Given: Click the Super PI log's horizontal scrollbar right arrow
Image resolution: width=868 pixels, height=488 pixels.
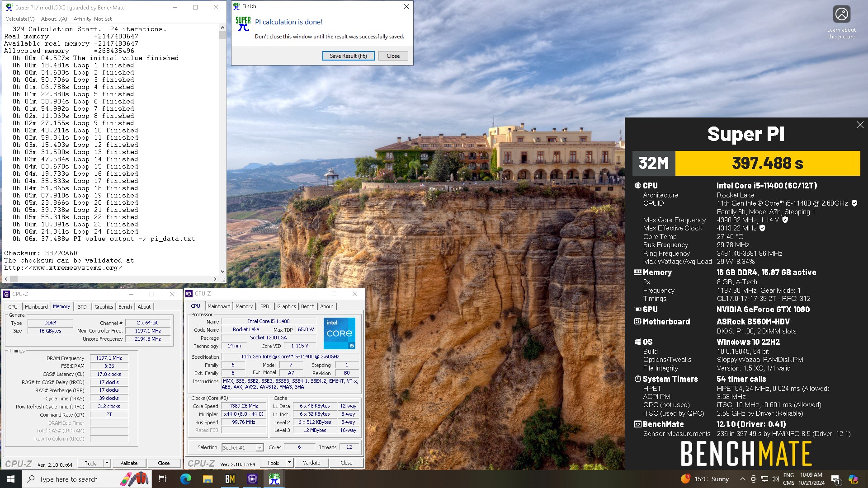Looking at the screenshot, I should pos(215,279).
